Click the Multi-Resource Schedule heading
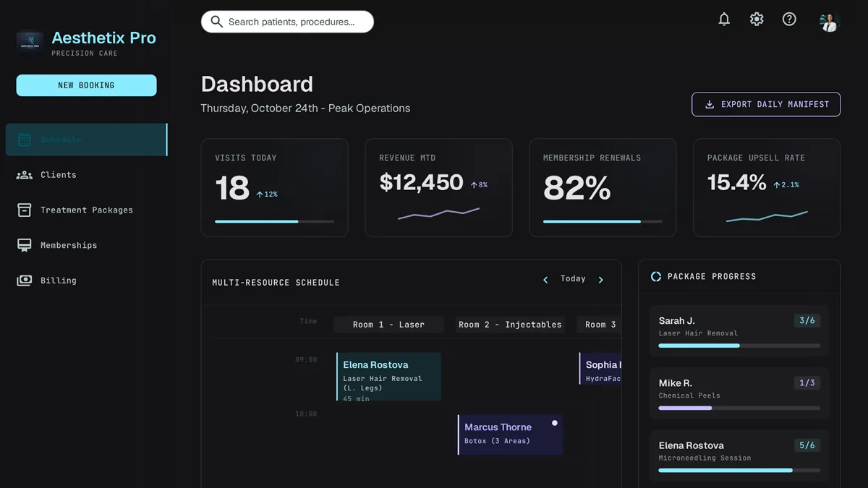 [x=276, y=283]
